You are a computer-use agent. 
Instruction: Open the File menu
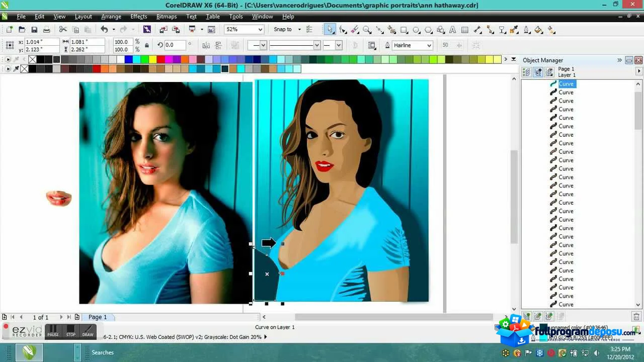pyautogui.click(x=21, y=17)
